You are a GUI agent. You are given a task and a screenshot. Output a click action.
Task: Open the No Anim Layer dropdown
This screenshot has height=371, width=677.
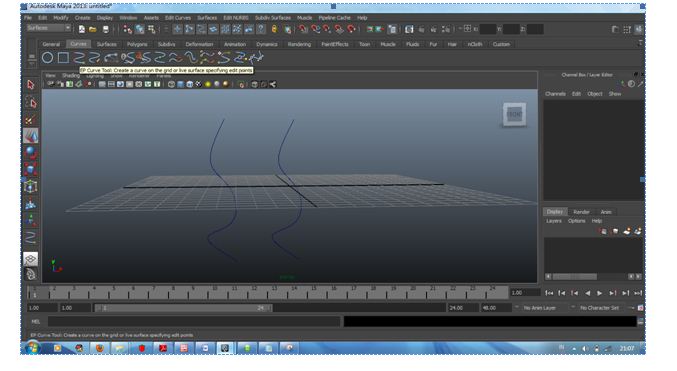tap(539, 308)
